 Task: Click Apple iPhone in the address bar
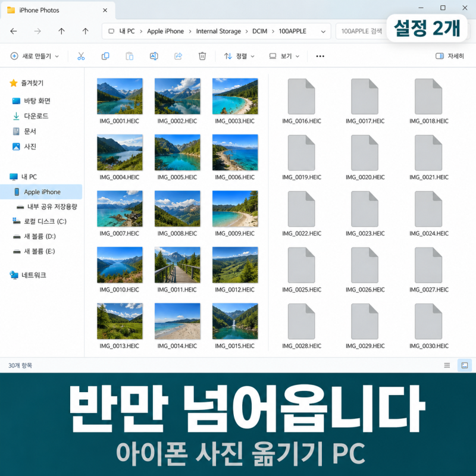(165, 32)
